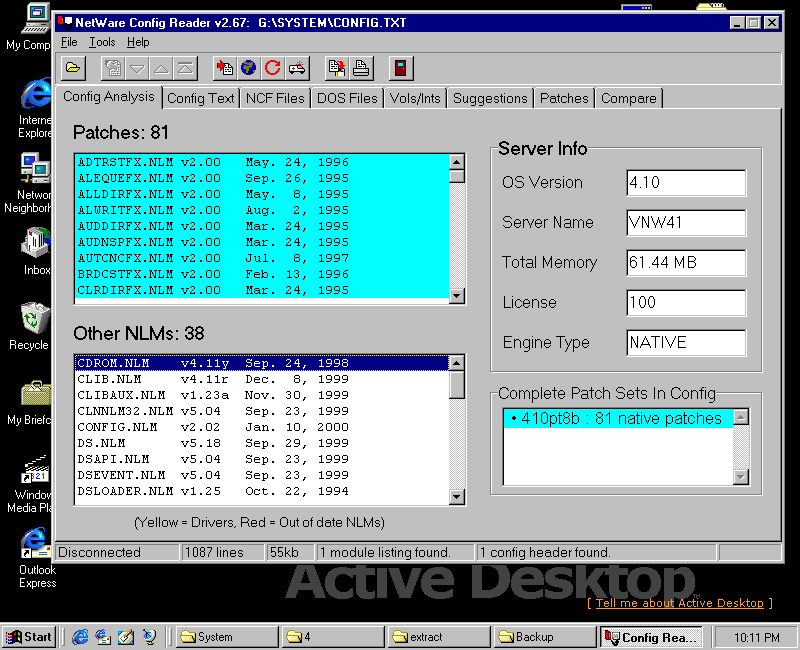
Task: Switch to the Suggestions tab
Action: (x=490, y=98)
